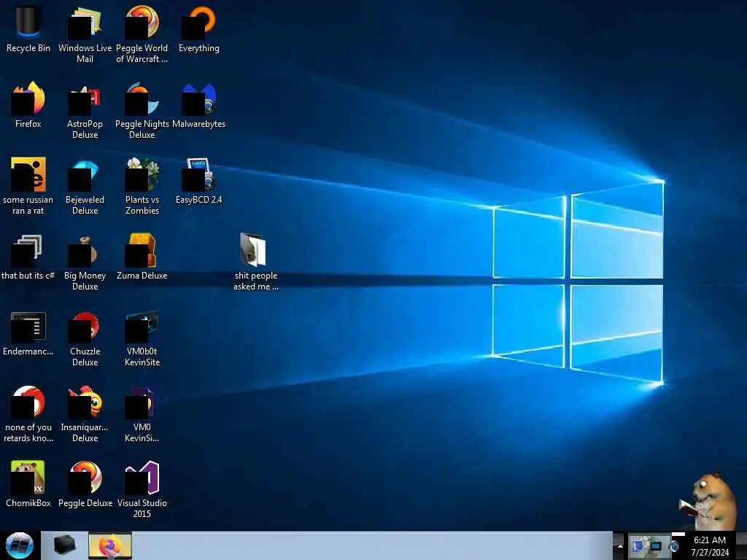
Task: Select the Peggle World of Warcraft icon
Action: click(x=142, y=34)
